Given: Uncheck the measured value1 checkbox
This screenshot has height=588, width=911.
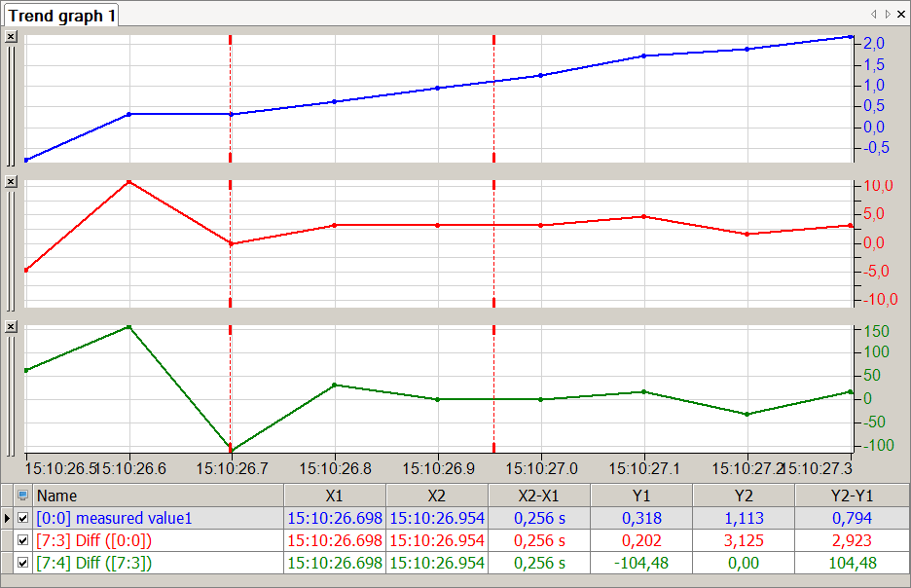Looking at the screenshot, I should click(x=22, y=518).
